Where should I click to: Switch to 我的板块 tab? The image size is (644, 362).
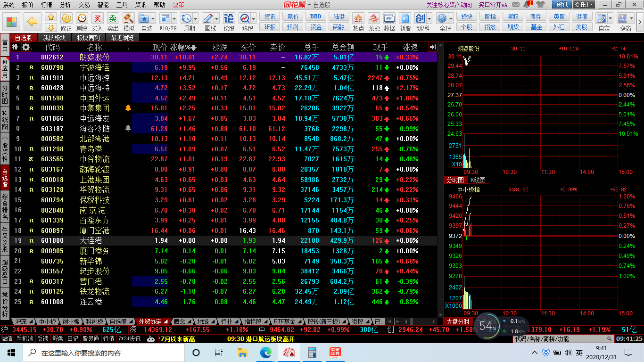[x=55, y=38]
